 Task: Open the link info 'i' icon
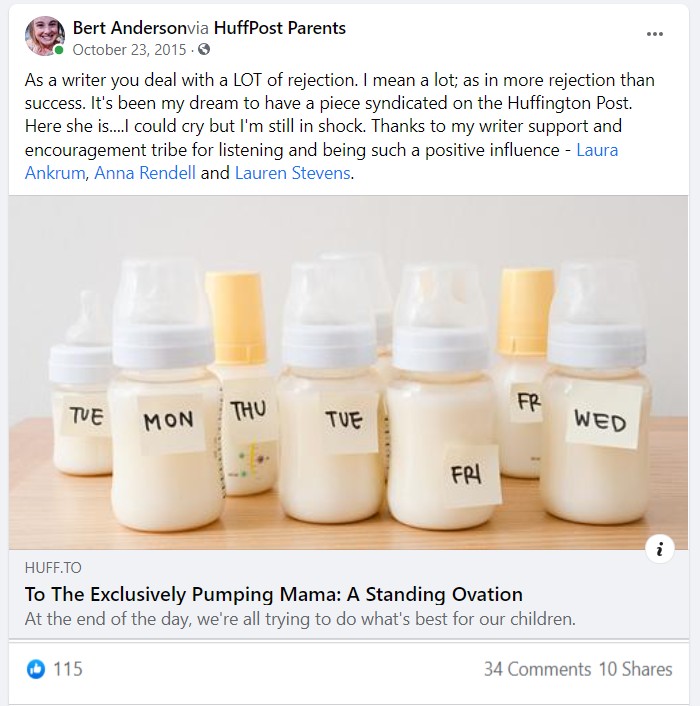click(659, 549)
